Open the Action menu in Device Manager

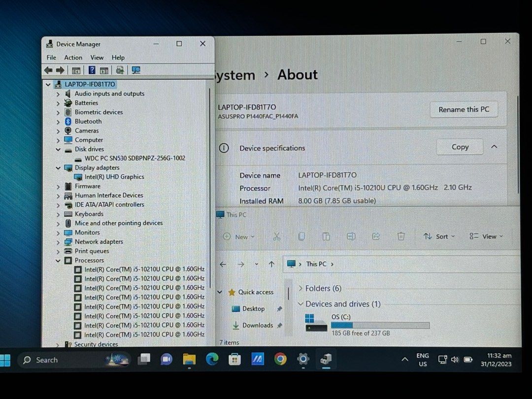[73, 58]
